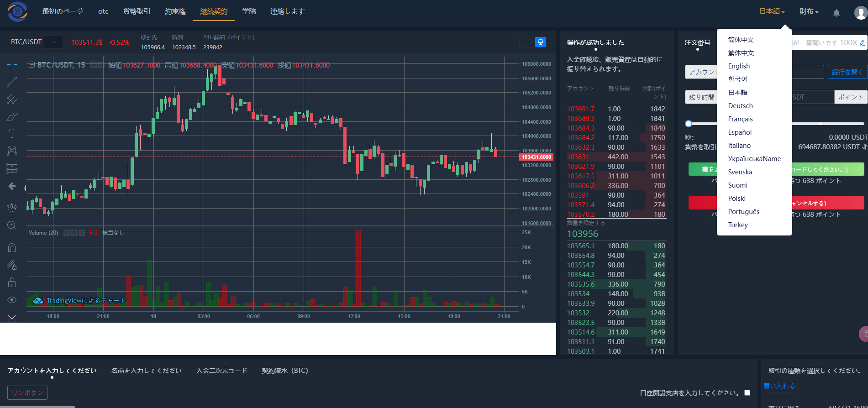Click the ワンボタン button
Viewport: 868px width, 408px height.
tap(27, 392)
